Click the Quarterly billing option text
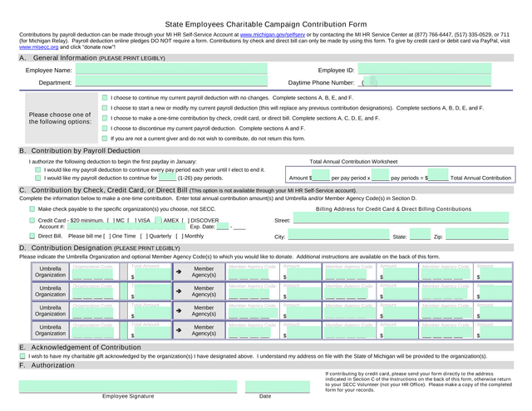 (160, 236)
